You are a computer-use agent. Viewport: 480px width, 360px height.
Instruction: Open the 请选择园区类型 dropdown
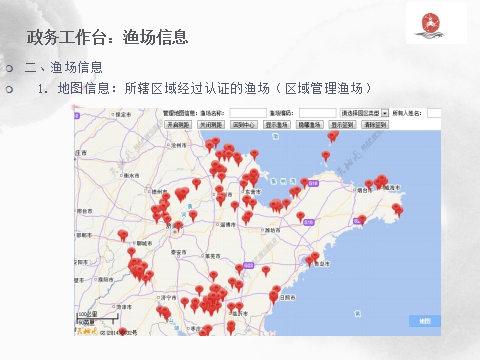pos(364,113)
